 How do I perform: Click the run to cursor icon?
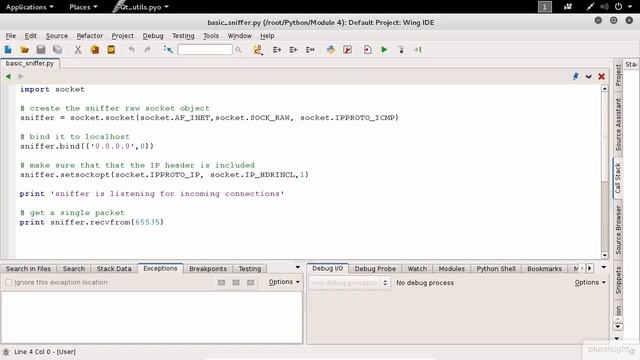[417, 50]
